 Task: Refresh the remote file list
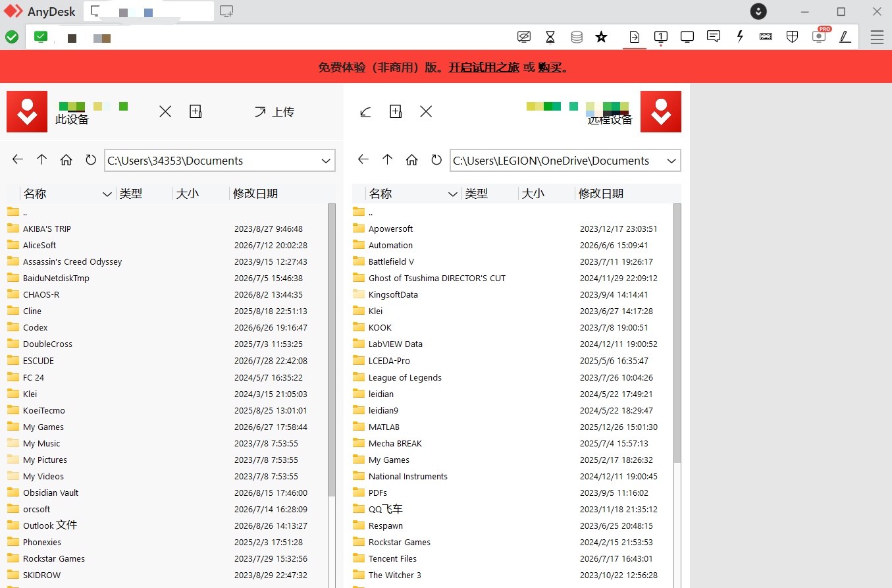click(x=436, y=160)
